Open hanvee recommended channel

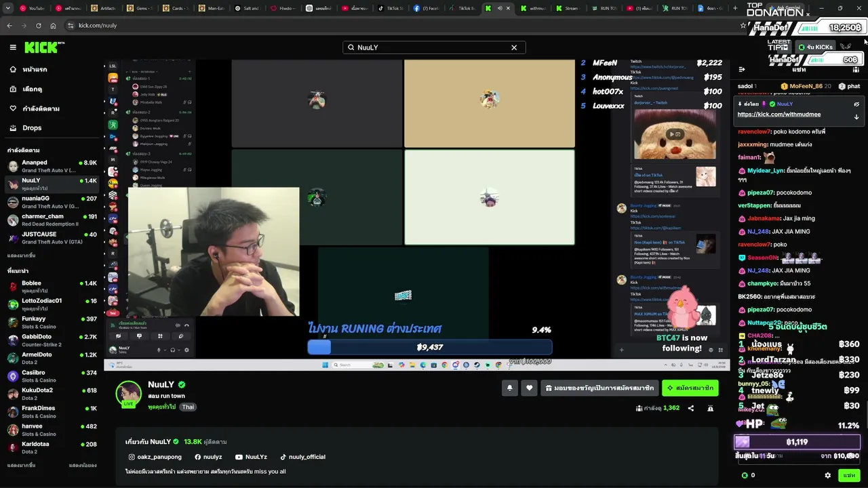pyautogui.click(x=52, y=430)
